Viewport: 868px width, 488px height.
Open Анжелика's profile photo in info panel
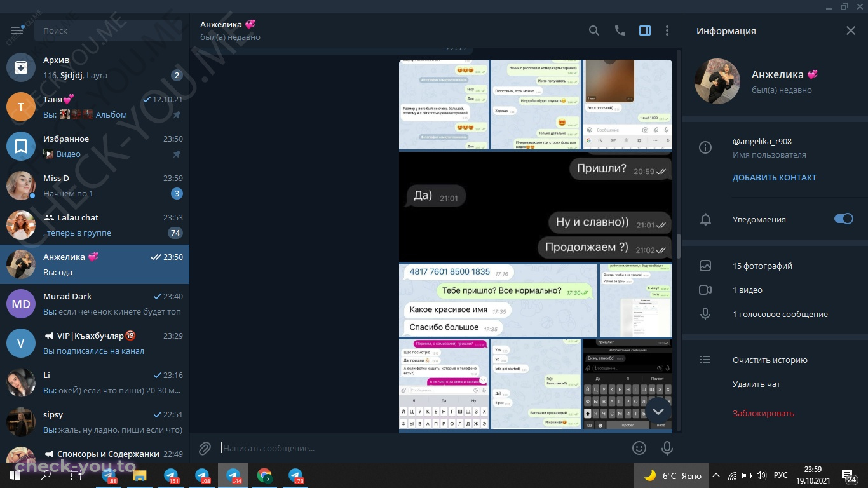[717, 81]
